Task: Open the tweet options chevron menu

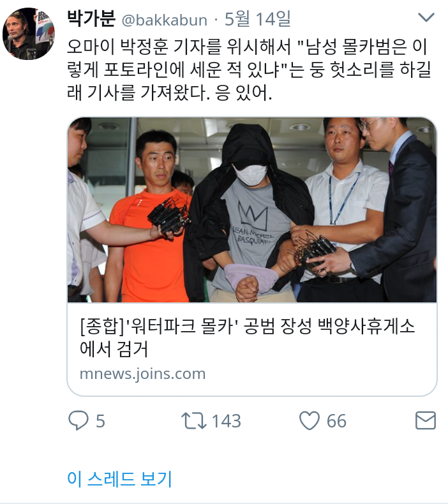Action: [426, 17]
